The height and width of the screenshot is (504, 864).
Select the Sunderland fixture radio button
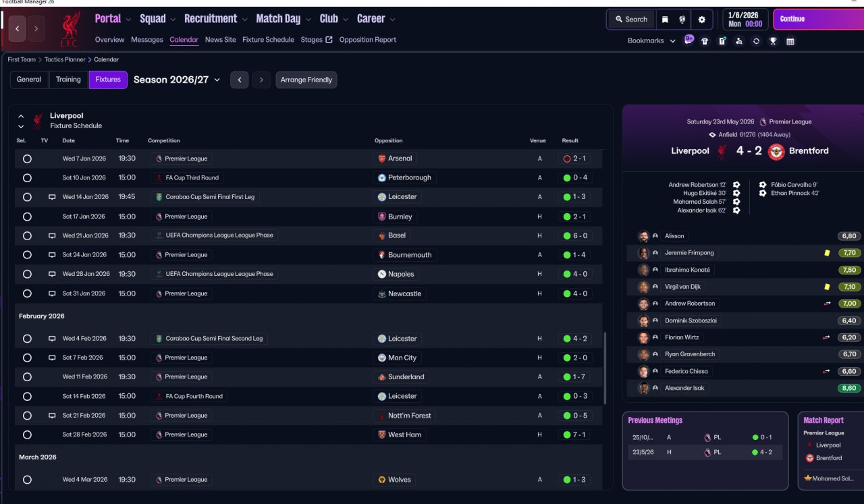point(27,377)
